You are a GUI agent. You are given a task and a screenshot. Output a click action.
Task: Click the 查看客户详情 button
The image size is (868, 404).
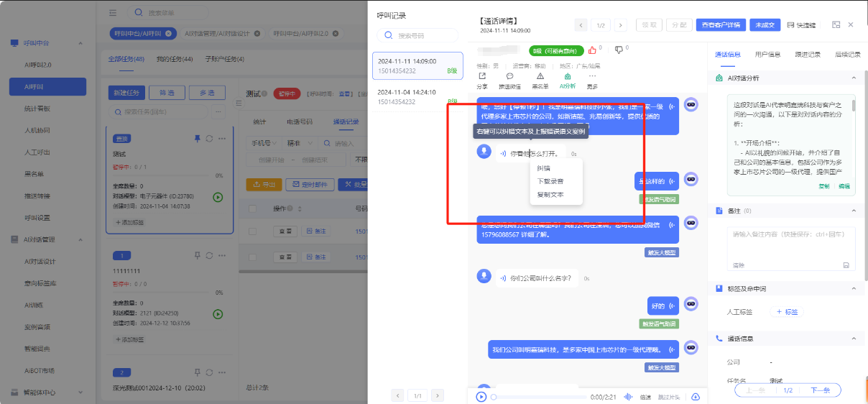[721, 24]
